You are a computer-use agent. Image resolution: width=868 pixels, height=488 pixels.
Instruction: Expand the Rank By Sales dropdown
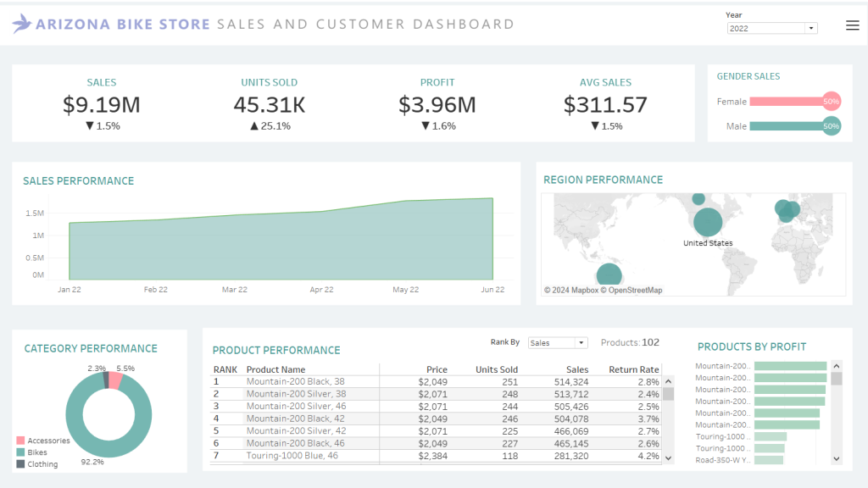(x=557, y=343)
